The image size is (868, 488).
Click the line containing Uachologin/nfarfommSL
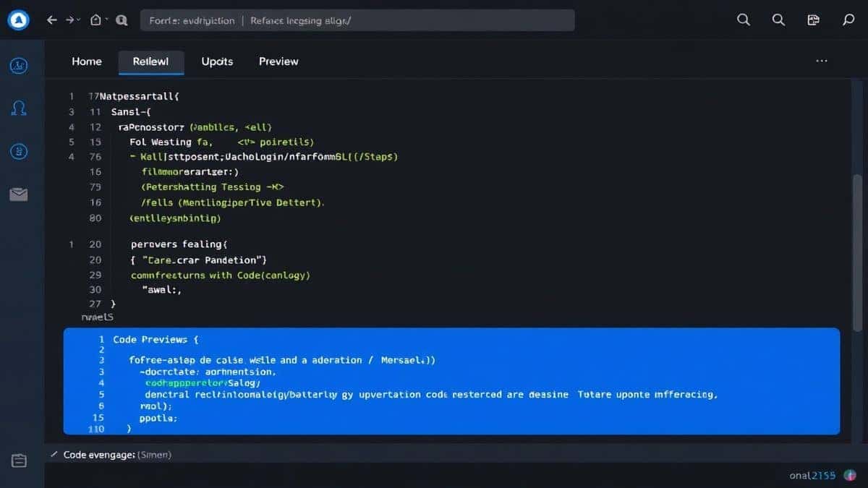point(264,156)
